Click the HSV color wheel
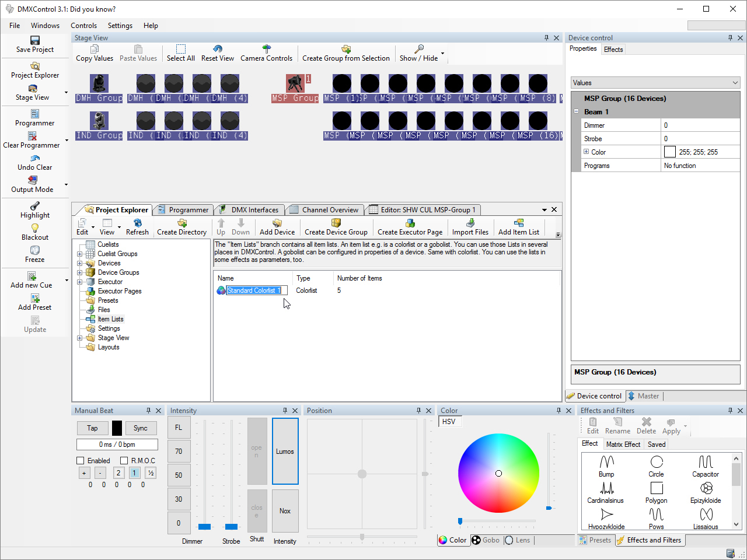747x560 pixels. (498, 473)
